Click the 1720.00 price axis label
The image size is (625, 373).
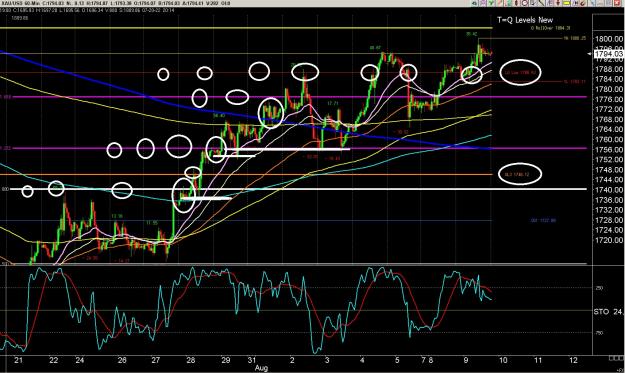tap(608, 240)
